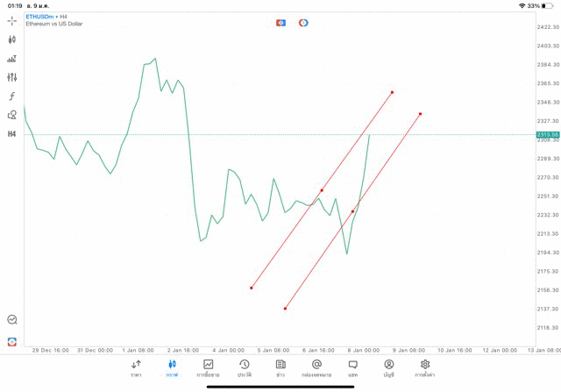
Task: Switch to the ราคา (Quotes) tab
Action: 136,368
